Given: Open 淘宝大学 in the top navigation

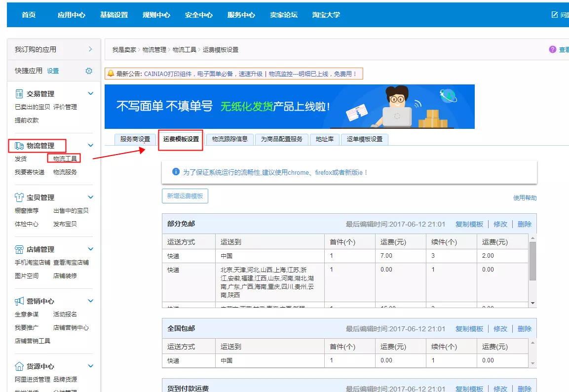Looking at the screenshot, I should click(x=326, y=15).
